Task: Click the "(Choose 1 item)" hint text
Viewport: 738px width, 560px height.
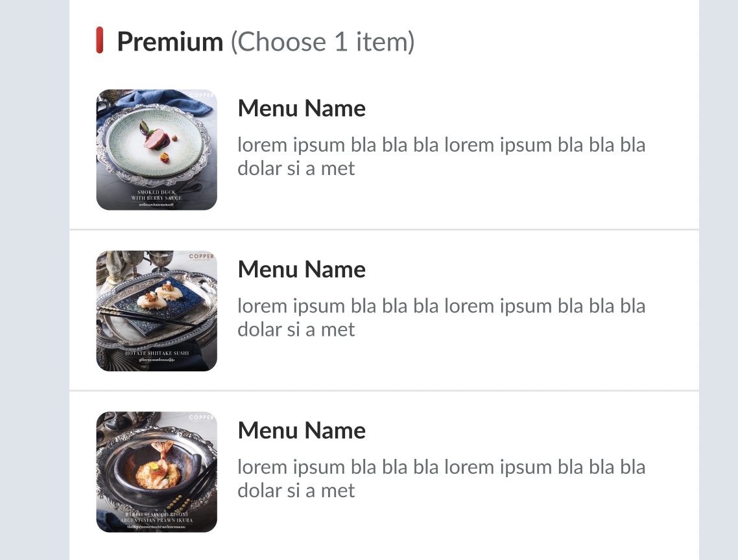Action: (322, 41)
